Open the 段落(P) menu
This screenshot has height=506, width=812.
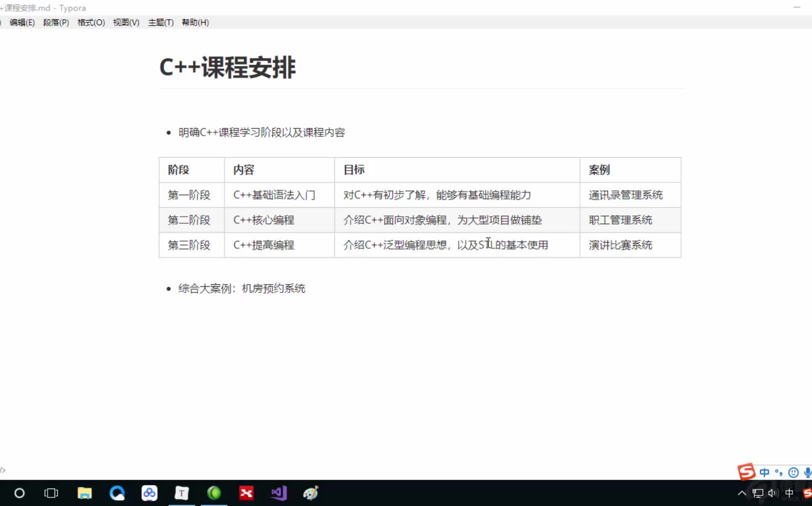[56, 22]
